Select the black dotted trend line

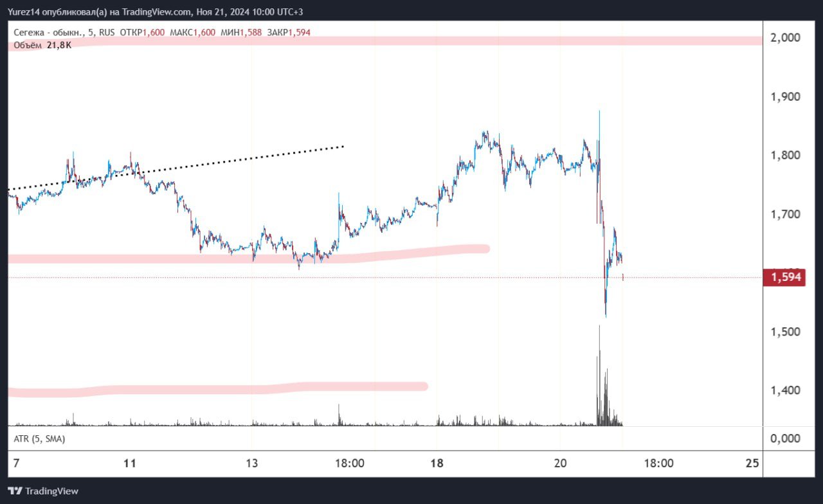[x=177, y=168]
